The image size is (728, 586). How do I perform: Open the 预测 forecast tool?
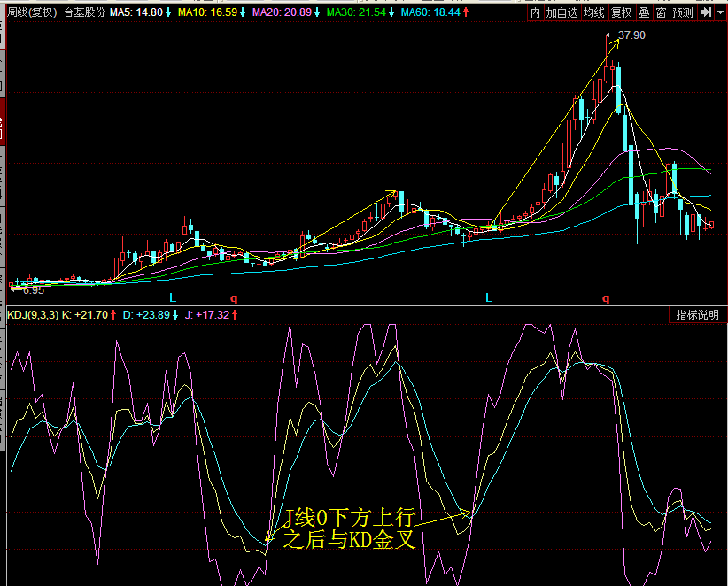click(x=683, y=13)
